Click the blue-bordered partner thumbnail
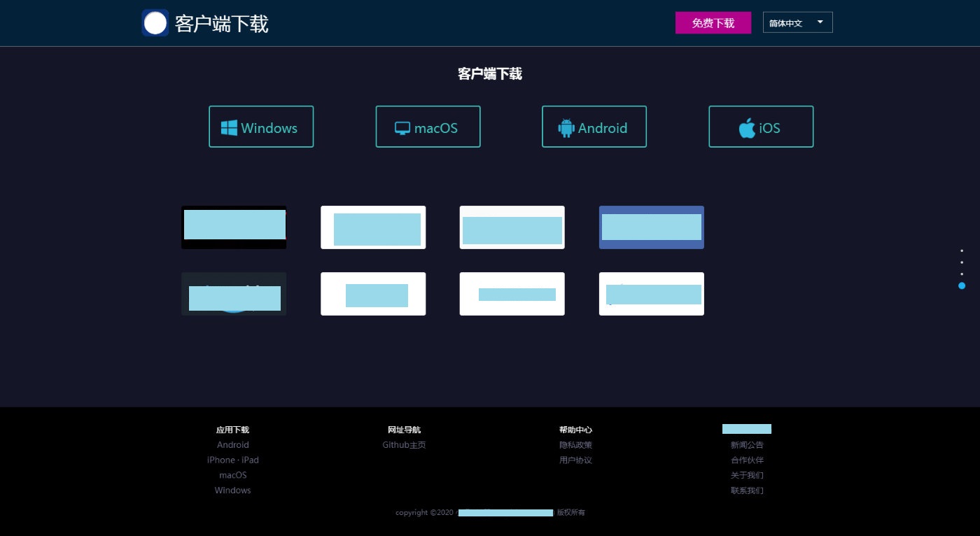The height and width of the screenshot is (536, 980). (651, 227)
